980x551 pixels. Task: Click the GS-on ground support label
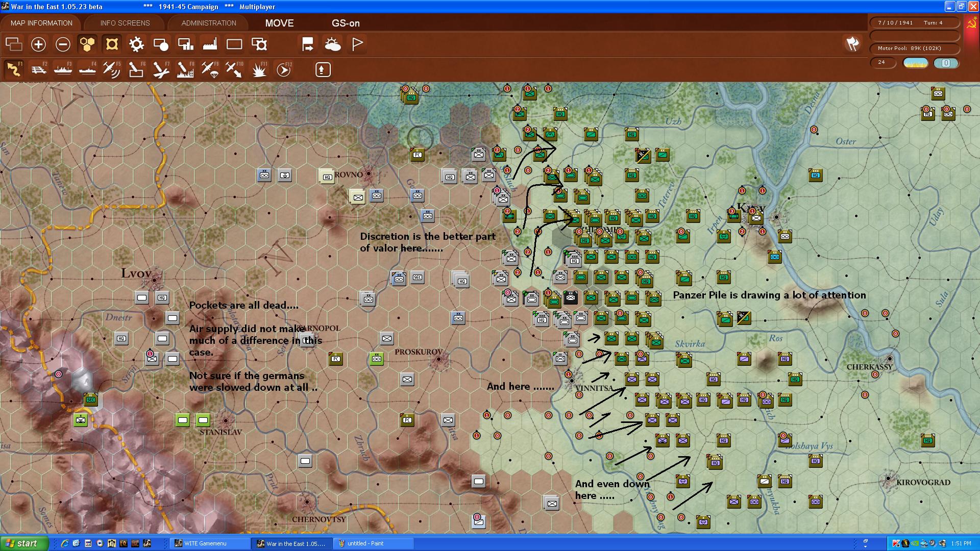coord(346,23)
